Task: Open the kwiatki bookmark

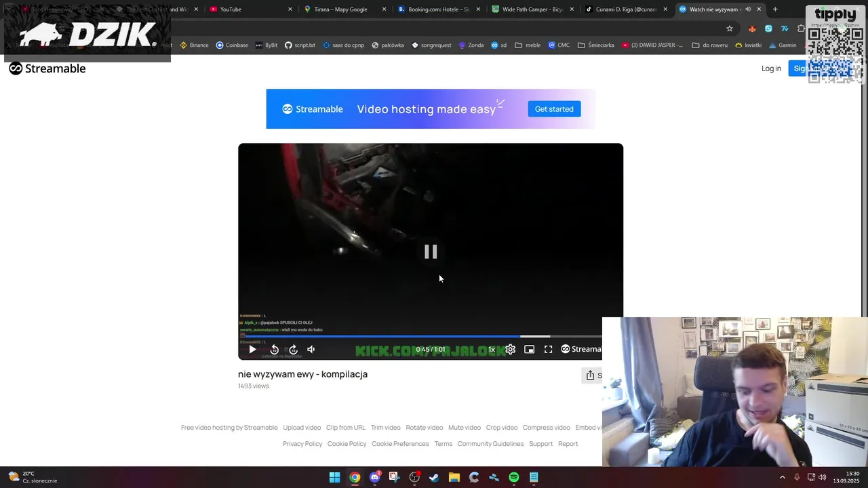Action: click(x=749, y=45)
